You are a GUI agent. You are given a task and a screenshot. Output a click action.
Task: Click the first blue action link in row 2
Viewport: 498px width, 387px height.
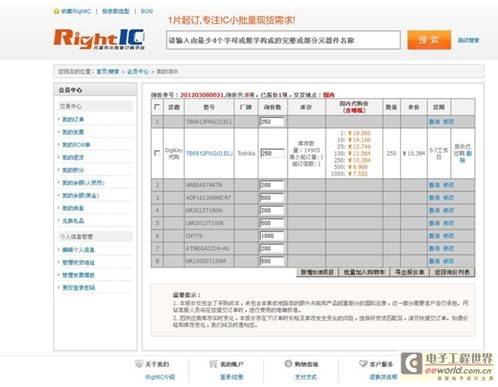(x=434, y=185)
